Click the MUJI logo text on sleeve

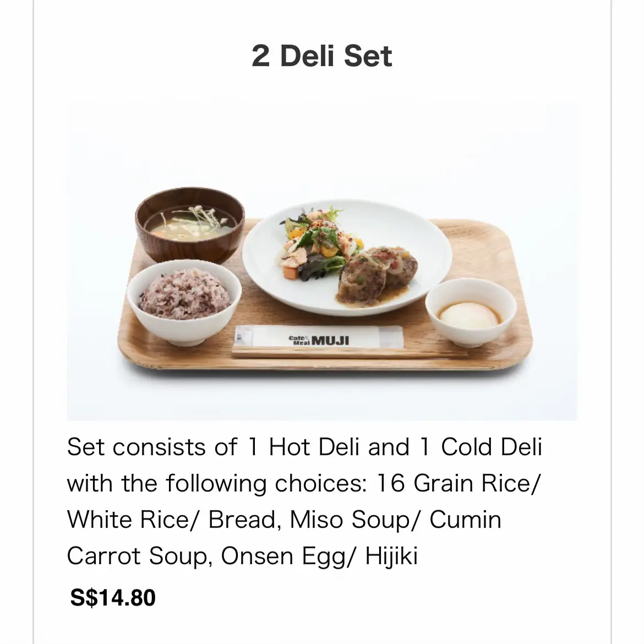click(x=330, y=341)
